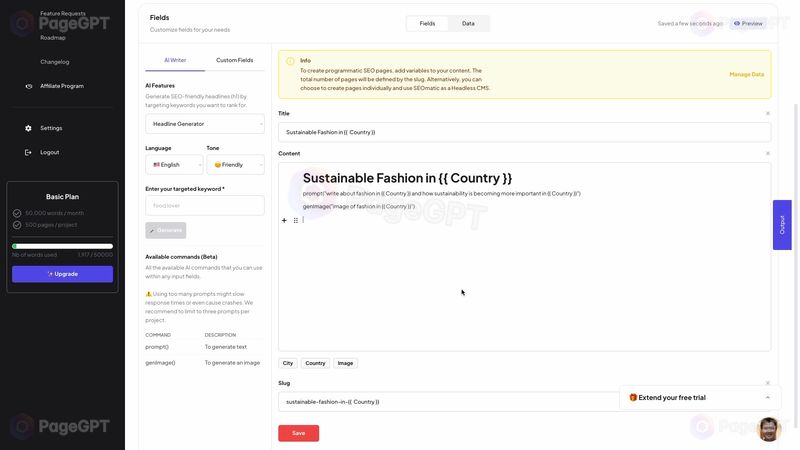
Task: Click the prompt() line in Content editor
Action: coord(441,194)
